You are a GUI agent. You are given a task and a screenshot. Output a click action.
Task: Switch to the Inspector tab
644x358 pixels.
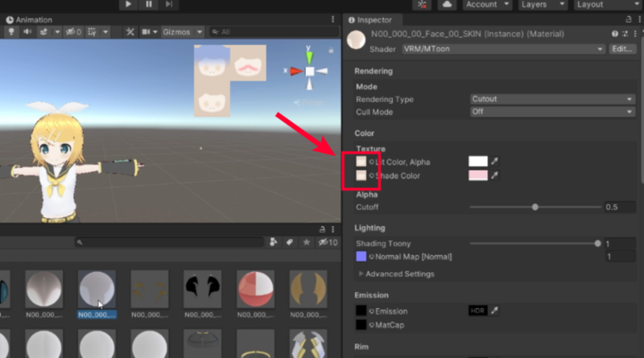click(370, 19)
